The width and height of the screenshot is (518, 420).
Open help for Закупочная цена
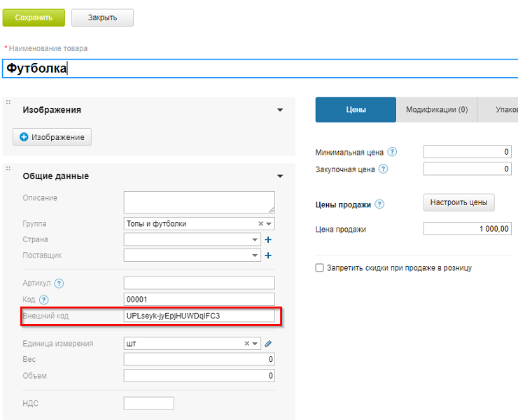[383, 169]
